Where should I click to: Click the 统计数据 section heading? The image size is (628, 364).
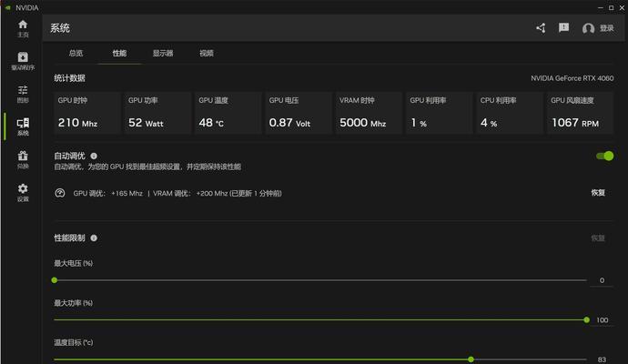(69, 78)
